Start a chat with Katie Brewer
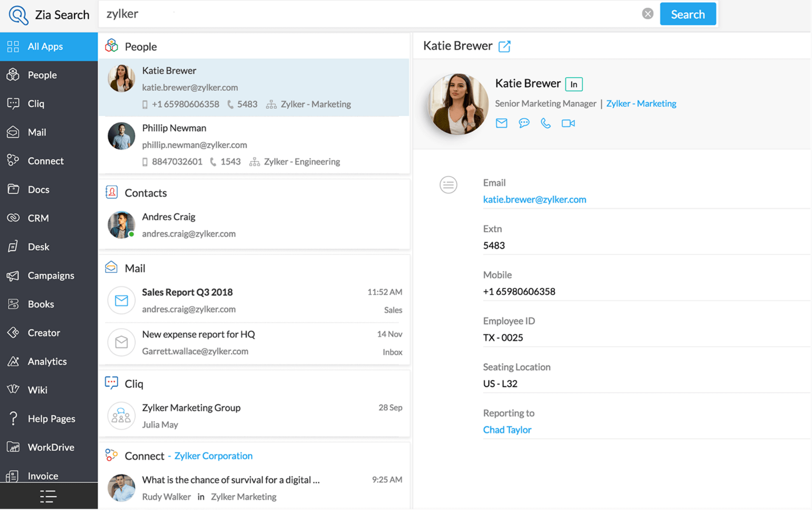This screenshot has height=510, width=812. [x=524, y=123]
